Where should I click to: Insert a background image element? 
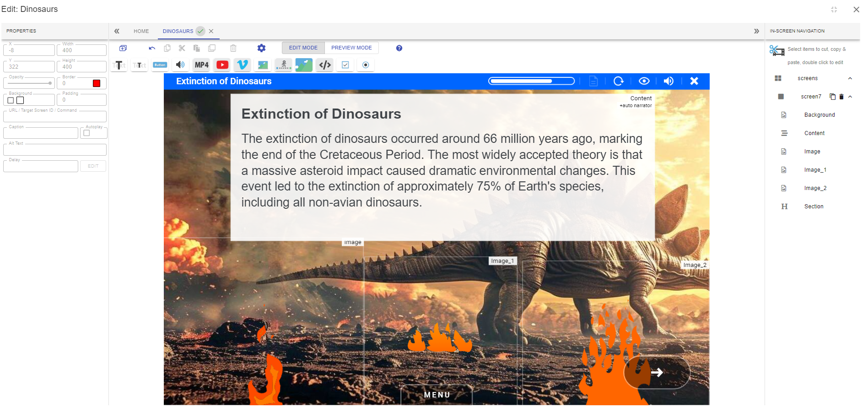point(304,65)
